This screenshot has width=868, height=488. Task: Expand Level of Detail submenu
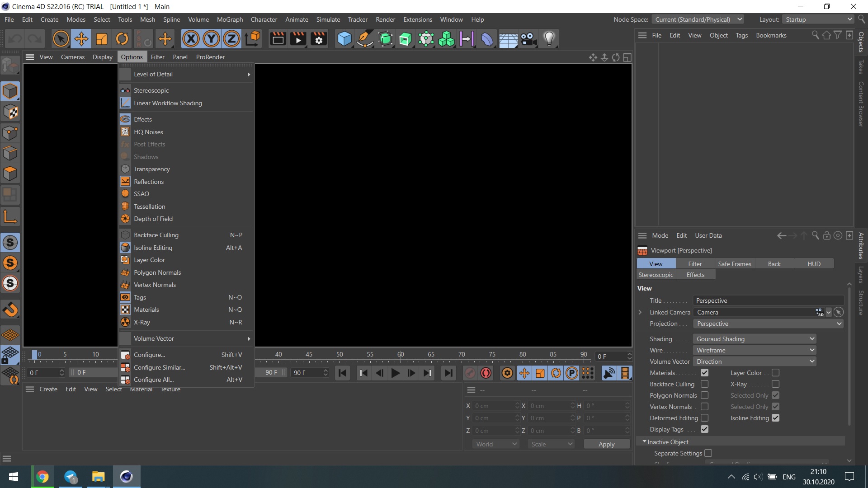pos(186,74)
